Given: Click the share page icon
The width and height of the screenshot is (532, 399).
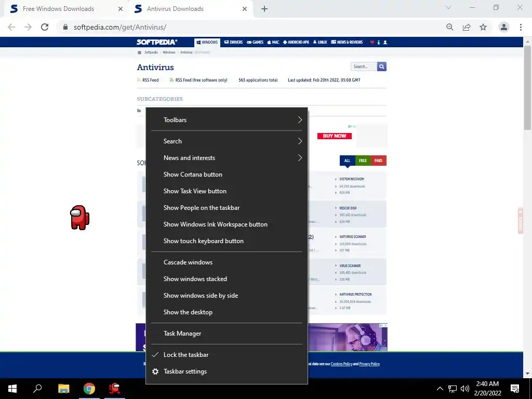Looking at the screenshot, I should click(467, 27).
